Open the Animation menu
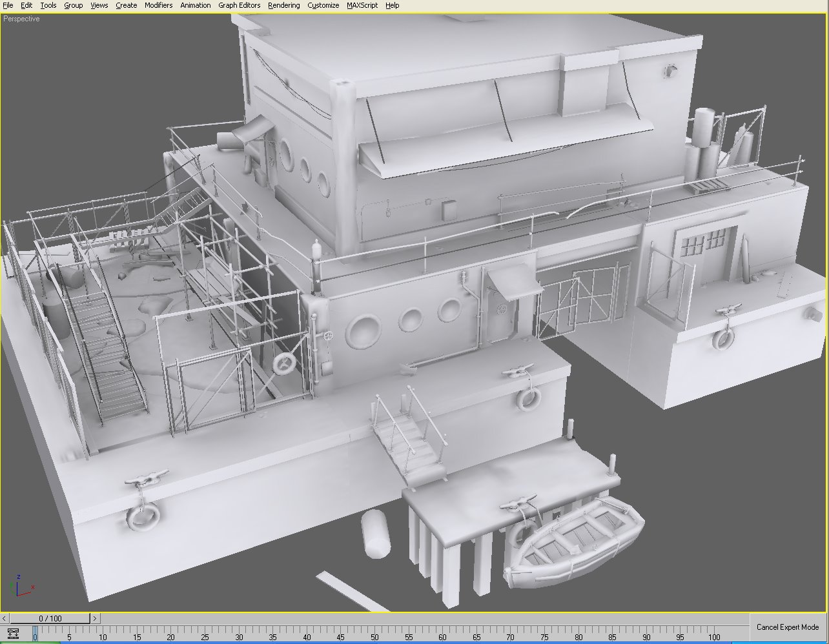829x644 pixels. (195, 5)
